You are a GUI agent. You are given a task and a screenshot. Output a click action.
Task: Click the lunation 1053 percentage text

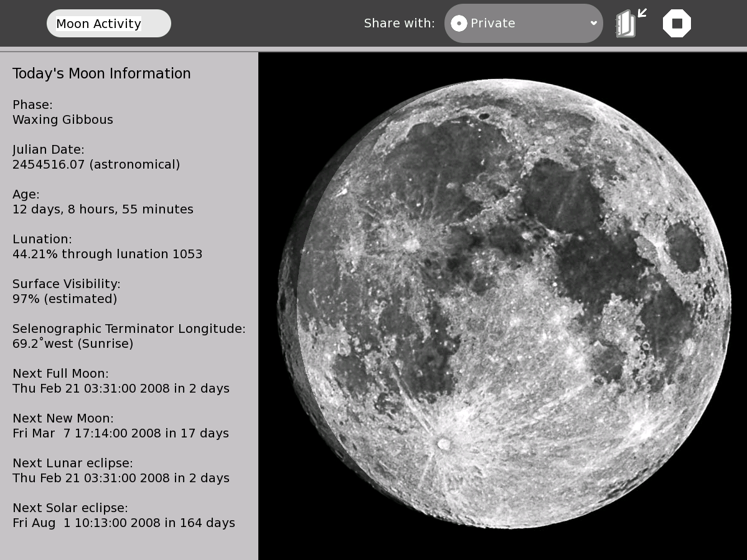(x=107, y=254)
